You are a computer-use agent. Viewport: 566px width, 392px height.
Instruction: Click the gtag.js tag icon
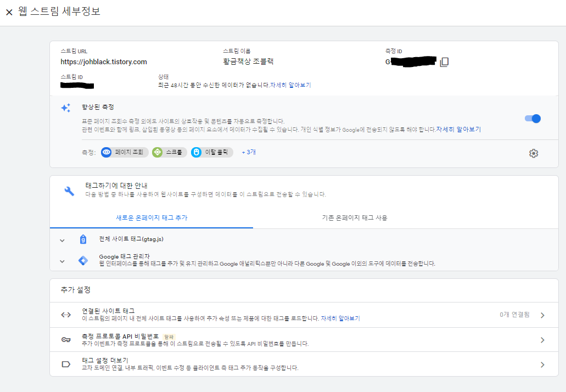83,239
